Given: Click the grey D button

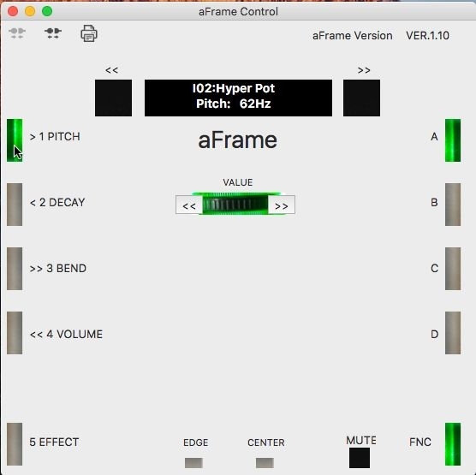Looking at the screenshot, I should click(453, 333).
